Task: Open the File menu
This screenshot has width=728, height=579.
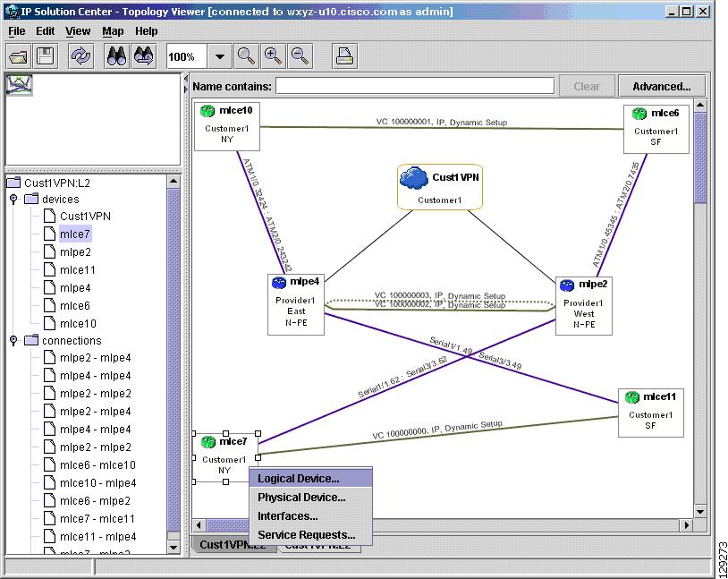Action: (17, 31)
